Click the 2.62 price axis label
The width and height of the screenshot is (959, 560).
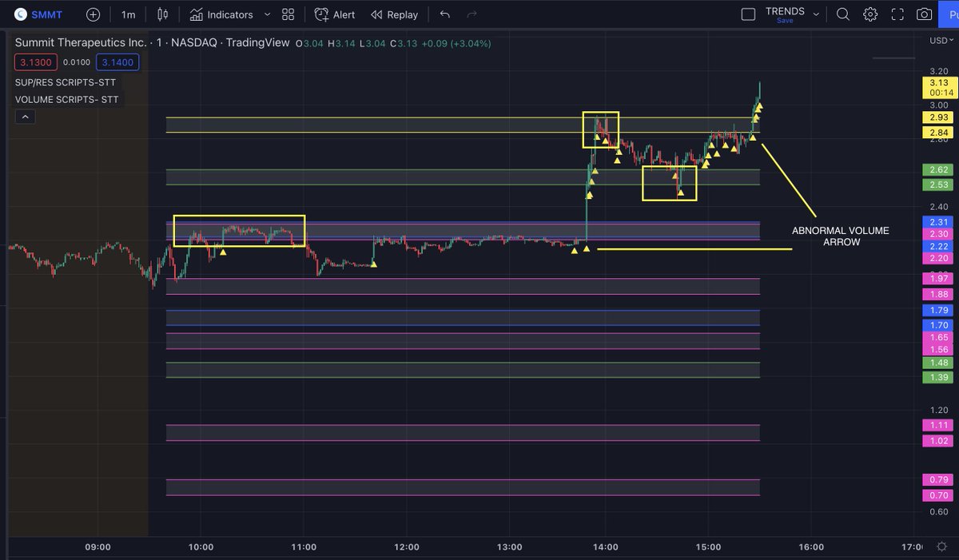click(938, 169)
